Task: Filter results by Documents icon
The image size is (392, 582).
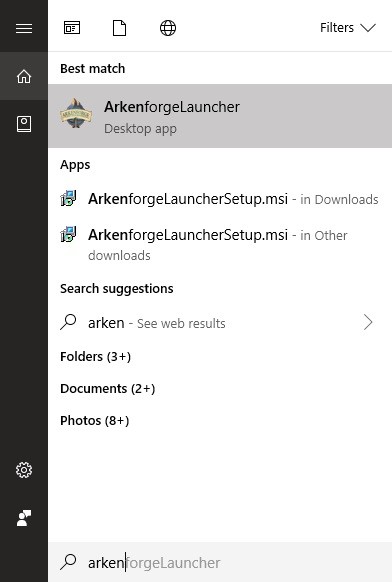Action: point(119,28)
